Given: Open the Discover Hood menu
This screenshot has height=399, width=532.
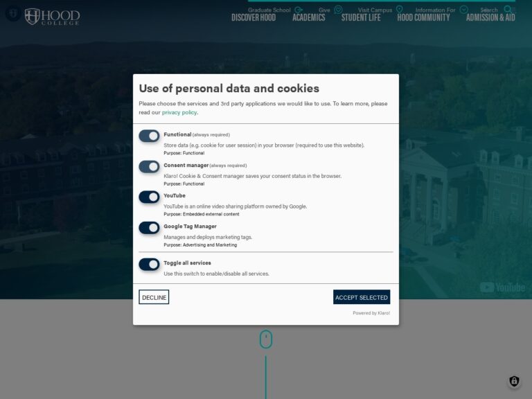Looking at the screenshot, I should pyautogui.click(x=254, y=17).
